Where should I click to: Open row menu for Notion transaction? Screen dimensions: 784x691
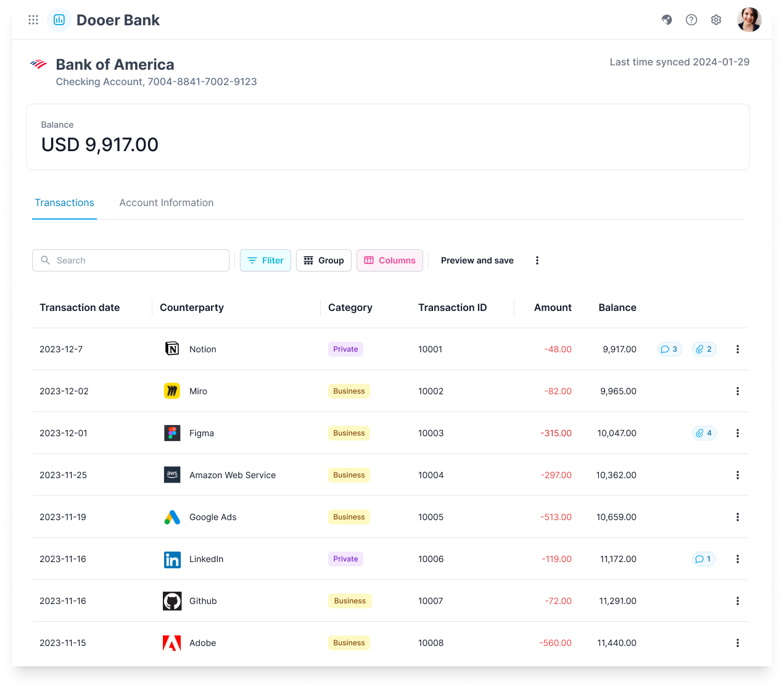[x=738, y=349]
